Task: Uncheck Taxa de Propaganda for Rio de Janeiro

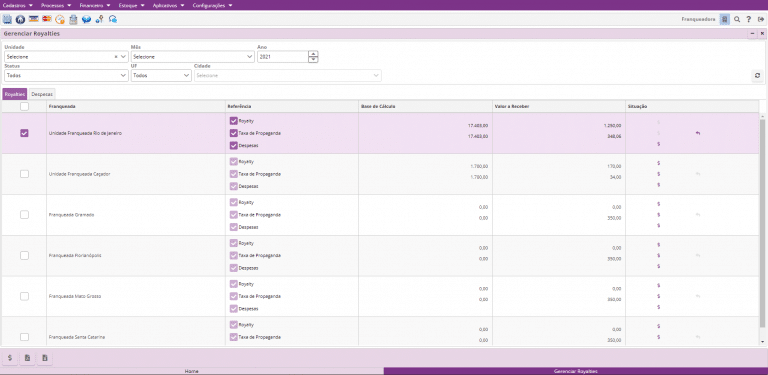Action: [233, 133]
